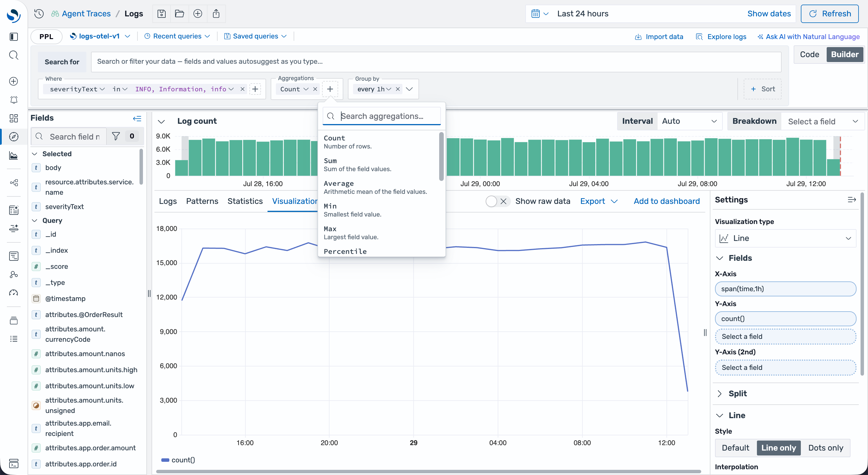Collapse the Selected fields group

click(34, 154)
